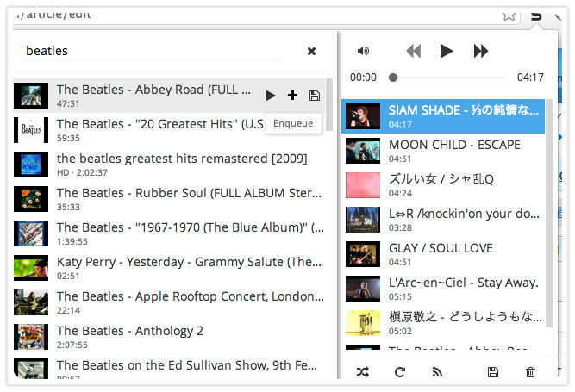
Task: Open the RSS feed icon
Action: coord(437,372)
